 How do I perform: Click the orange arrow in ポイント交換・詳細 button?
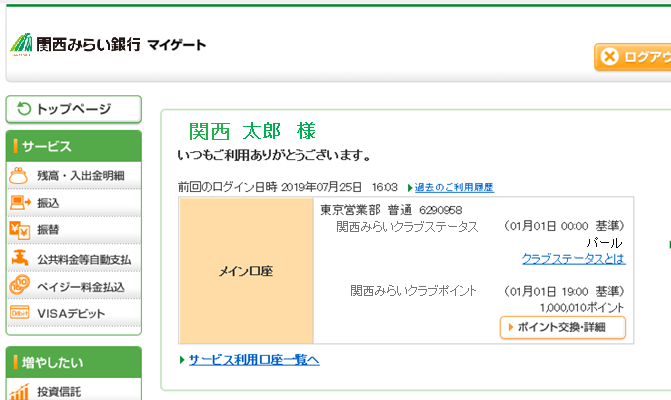(x=511, y=327)
